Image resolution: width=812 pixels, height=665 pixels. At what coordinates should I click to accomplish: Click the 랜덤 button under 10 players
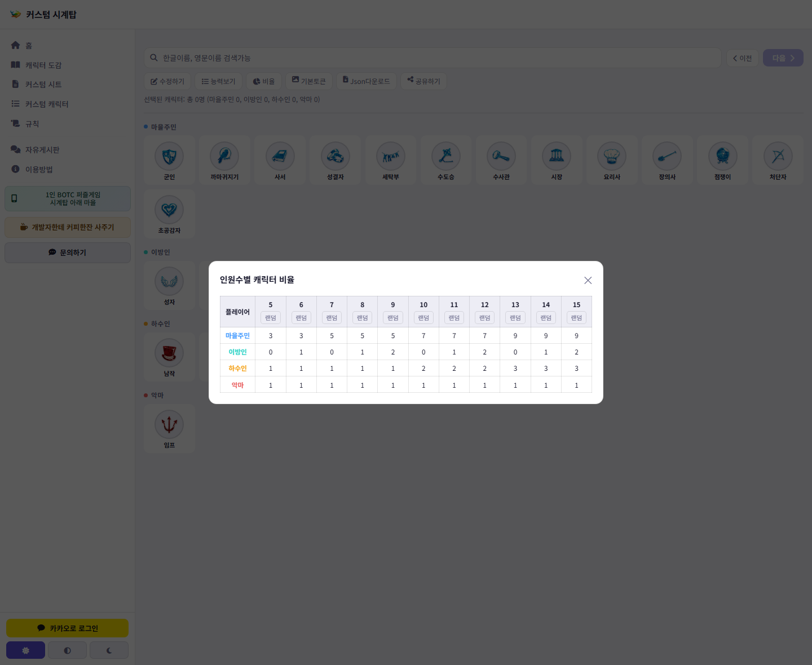(x=423, y=318)
